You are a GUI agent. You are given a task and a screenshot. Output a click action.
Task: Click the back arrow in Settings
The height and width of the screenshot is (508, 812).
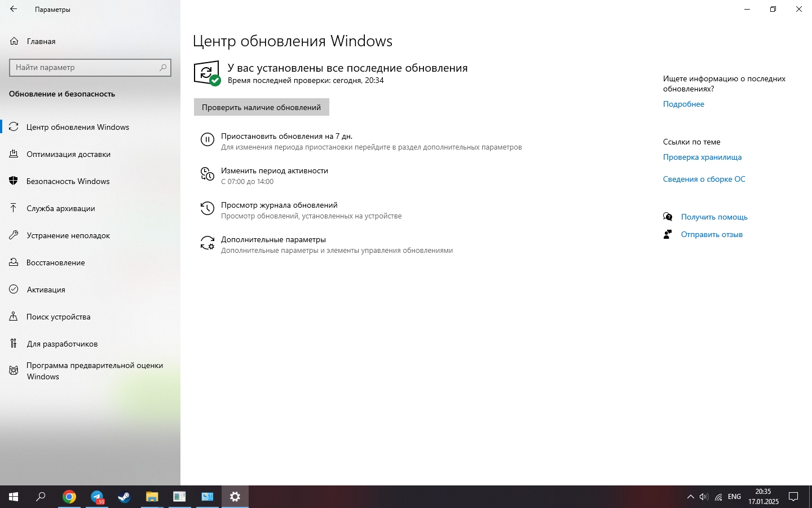(14, 10)
